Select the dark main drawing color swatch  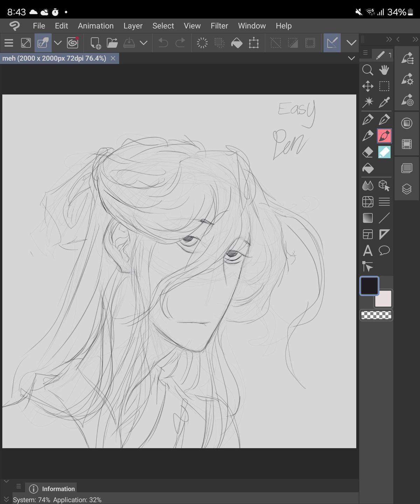[x=369, y=286]
